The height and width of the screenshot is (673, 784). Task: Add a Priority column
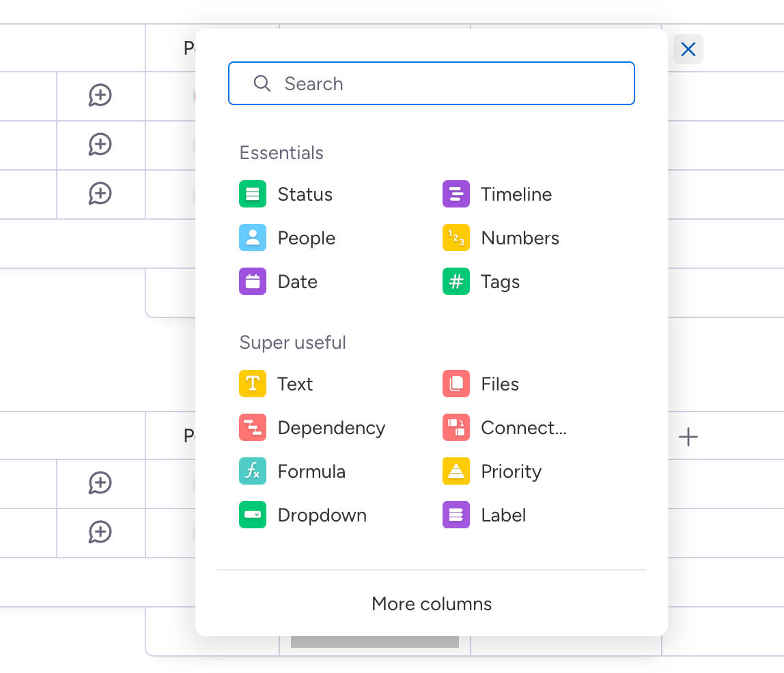click(511, 471)
